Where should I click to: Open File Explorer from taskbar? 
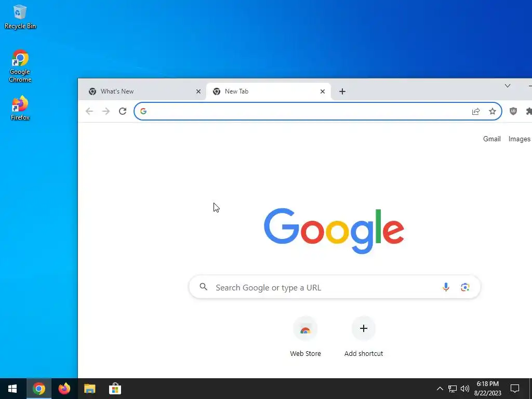[89, 389]
